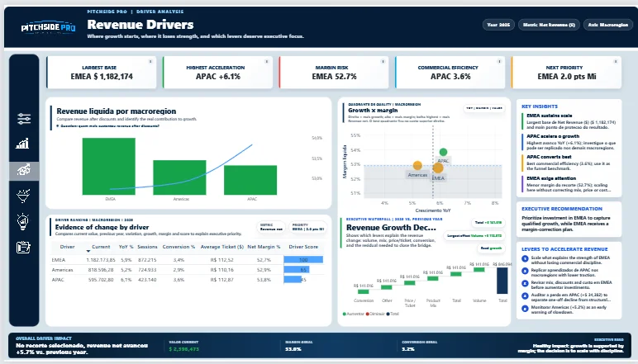Select the Americas row in driver table

187,270
